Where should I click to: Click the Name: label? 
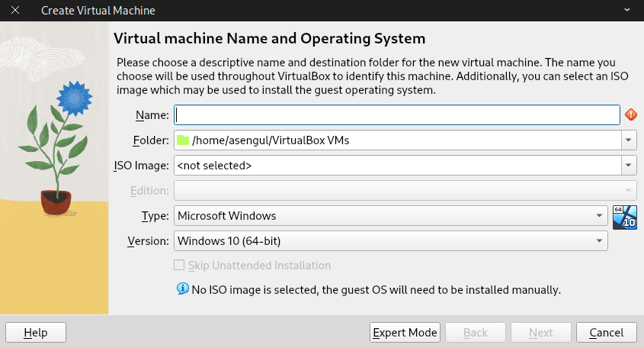click(x=152, y=115)
